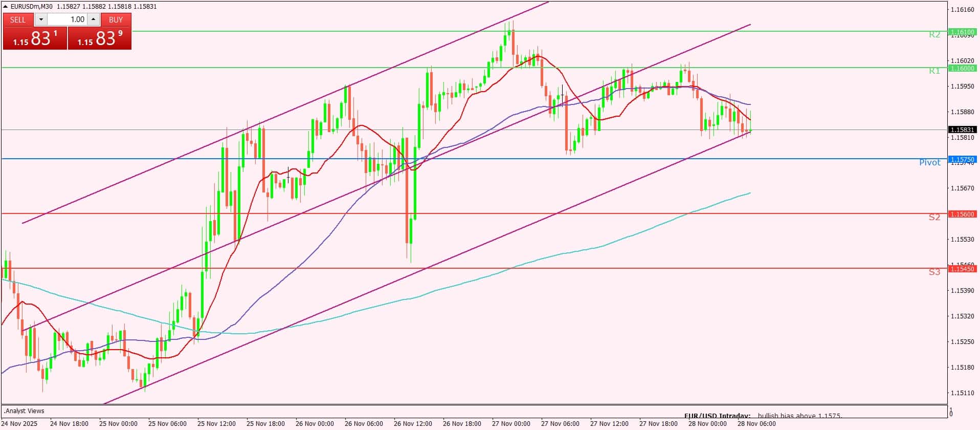This screenshot has height=430, width=980.
Task: Increase trade volume with the up arrow
Action: [93, 19]
